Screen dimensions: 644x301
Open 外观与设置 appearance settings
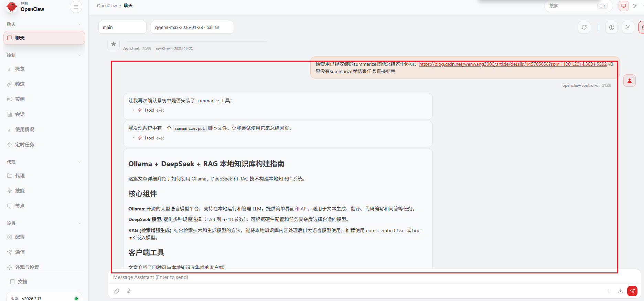(x=44, y=267)
